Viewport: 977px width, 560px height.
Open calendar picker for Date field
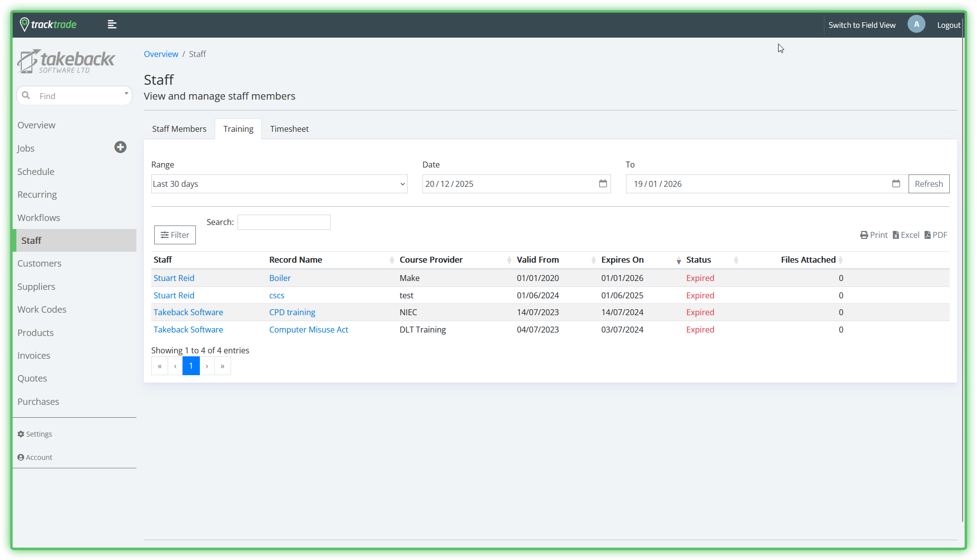[603, 184]
